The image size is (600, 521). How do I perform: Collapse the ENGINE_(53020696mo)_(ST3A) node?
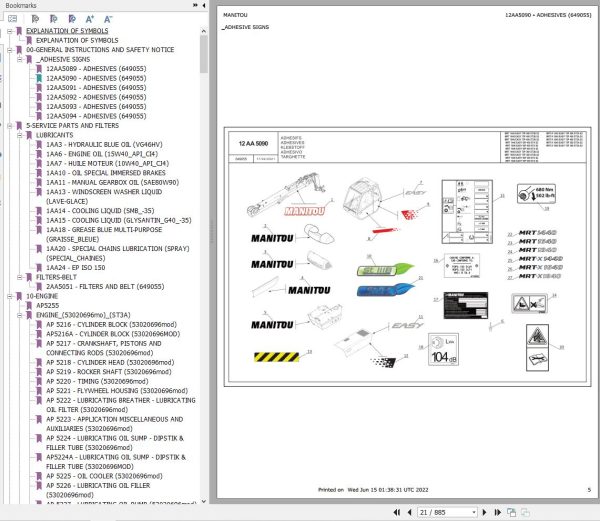tap(20, 315)
